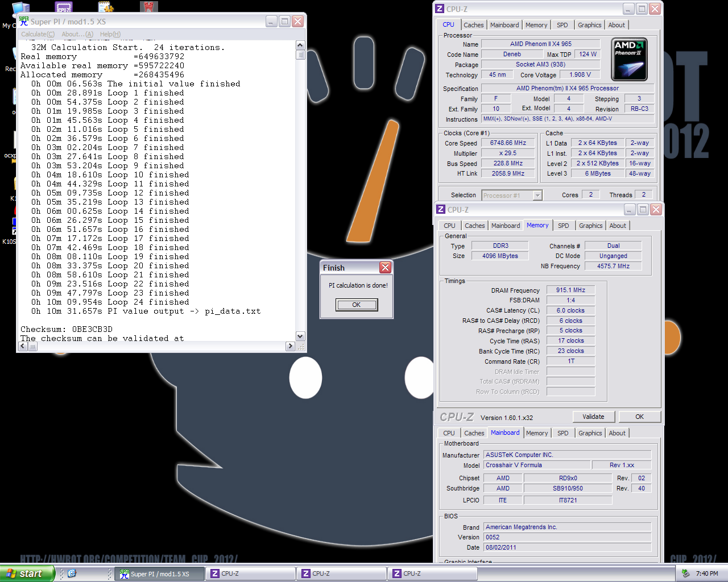This screenshot has width=728, height=582.
Task: Click Core Speed value 6748.66 MHz
Action: pos(508,143)
